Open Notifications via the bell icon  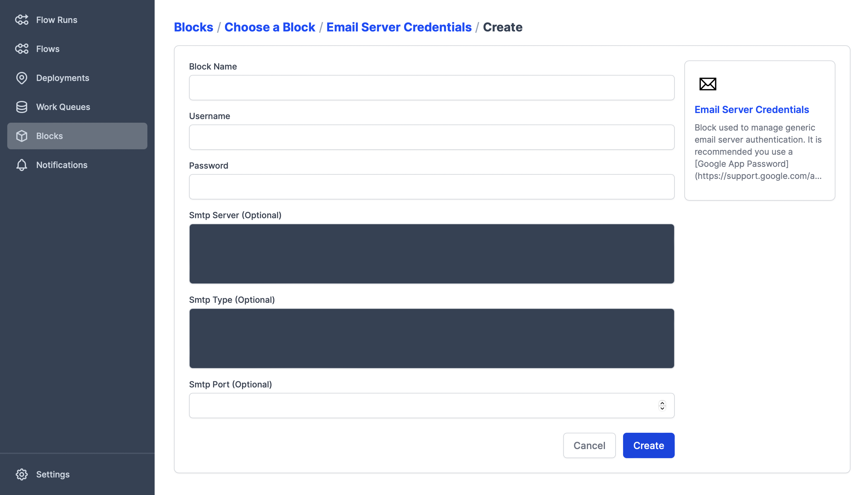click(x=22, y=165)
